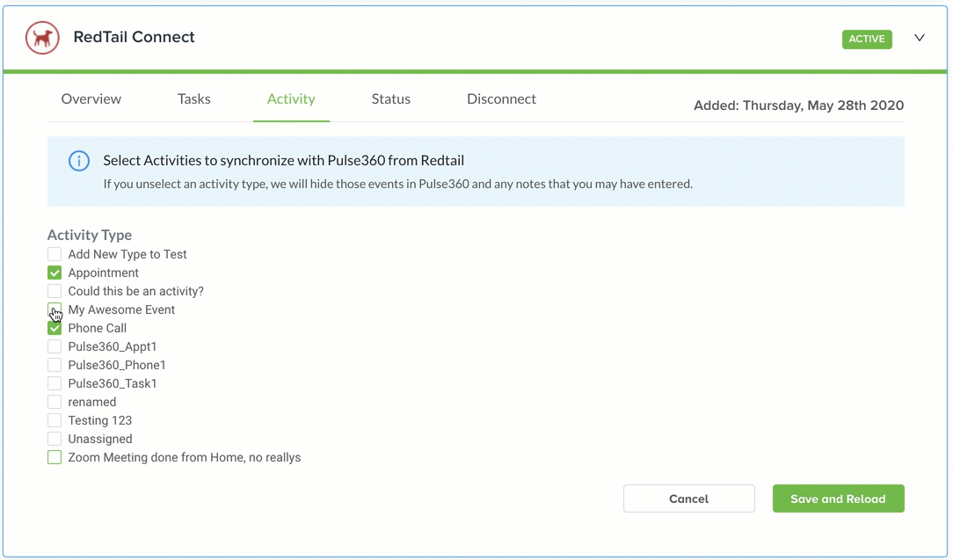Viewport: 953px width, 560px height.
Task: Select the Testing 123 checkbox
Action: [x=55, y=420]
